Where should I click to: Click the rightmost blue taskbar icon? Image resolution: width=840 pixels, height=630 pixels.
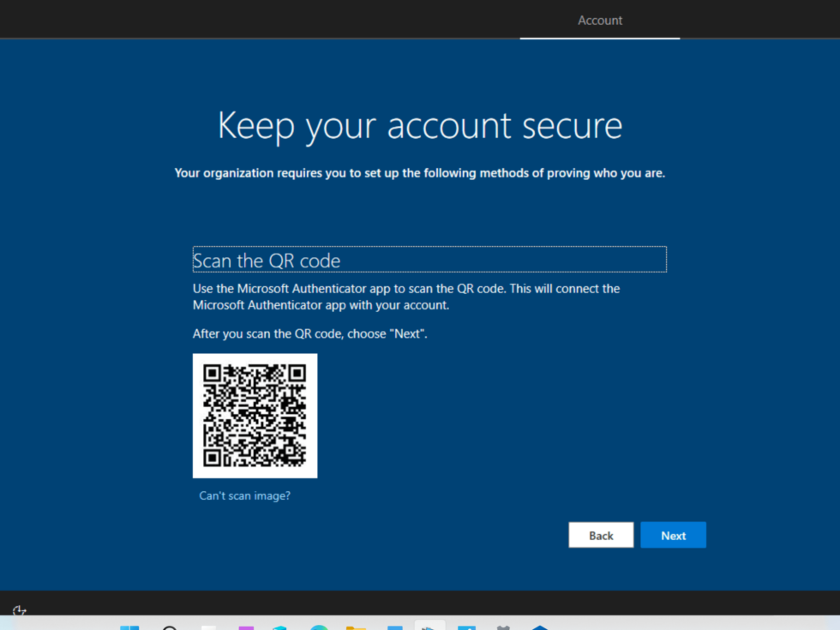[541, 627]
